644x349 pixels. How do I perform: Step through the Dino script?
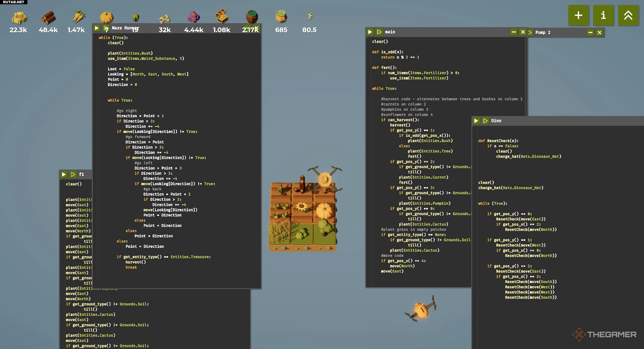coord(485,121)
